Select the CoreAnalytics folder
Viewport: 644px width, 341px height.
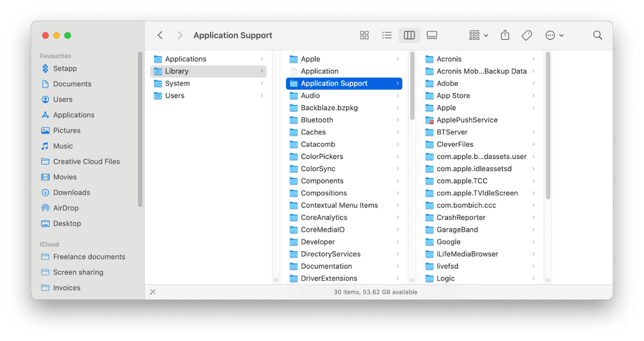[x=344, y=217]
